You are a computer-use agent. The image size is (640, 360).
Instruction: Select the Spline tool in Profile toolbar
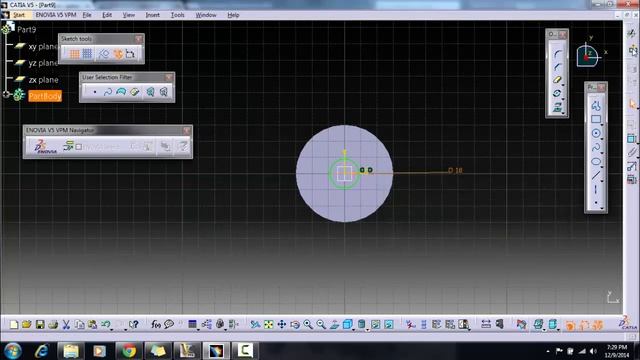pyautogui.click(x=596, y=147)
